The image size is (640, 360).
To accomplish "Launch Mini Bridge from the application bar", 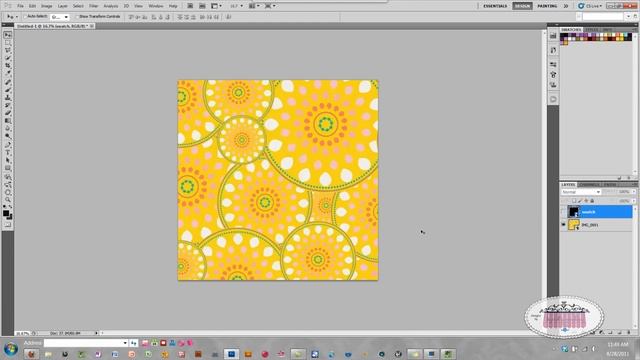I will tap(202, 6).
